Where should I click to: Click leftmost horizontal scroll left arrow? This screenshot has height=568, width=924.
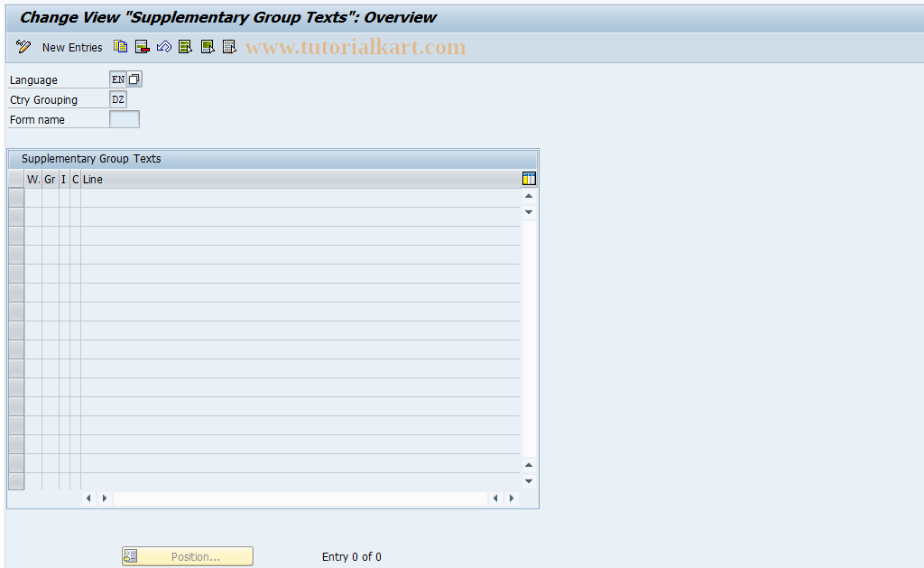[88, 498]
